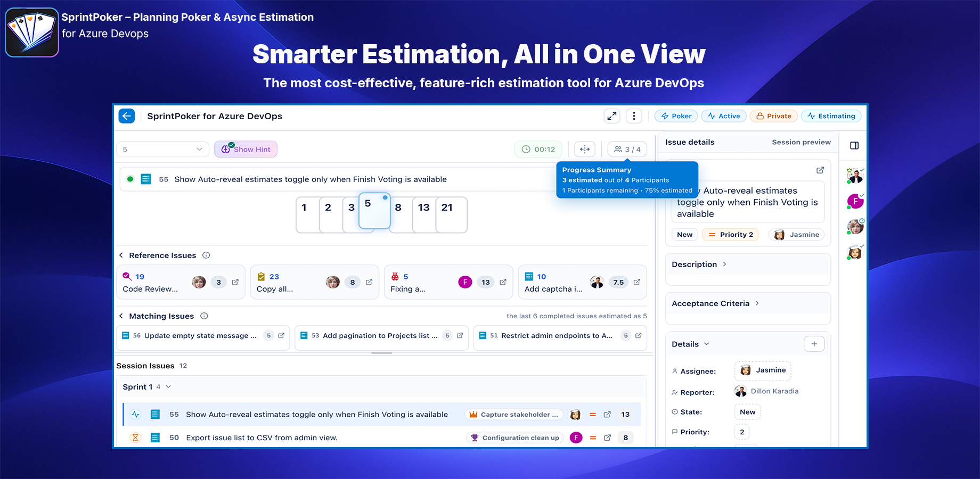The height and width of the screenshot is (479, 980).
Task: Select session issue 55 row
Action: pos(381,415)
